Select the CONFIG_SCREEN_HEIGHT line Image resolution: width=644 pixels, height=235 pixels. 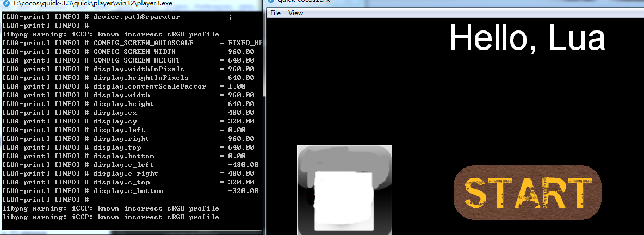(x=128, y=60)
